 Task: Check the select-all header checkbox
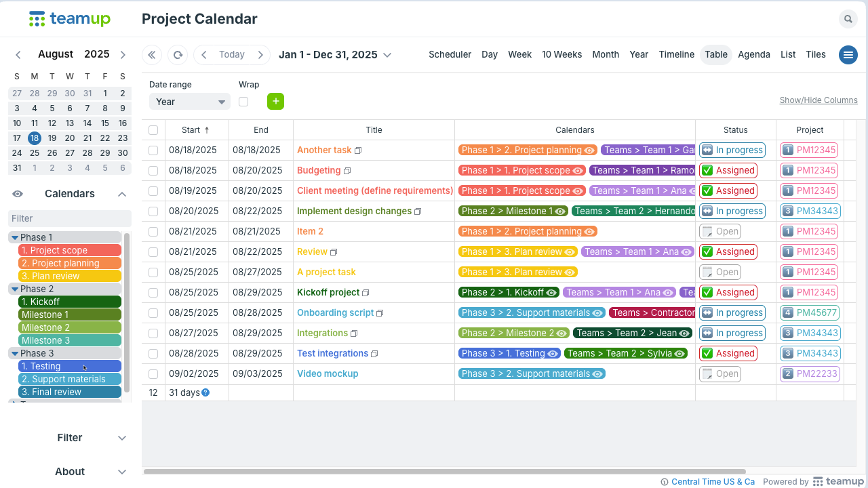click(153, 130)
